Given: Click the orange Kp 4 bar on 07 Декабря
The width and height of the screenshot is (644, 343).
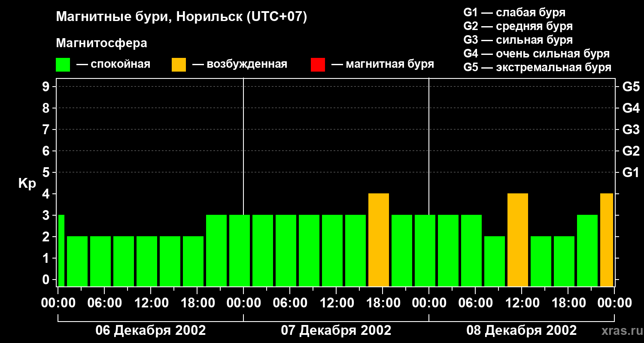Looking at the screenshot, I should point(379,240).
